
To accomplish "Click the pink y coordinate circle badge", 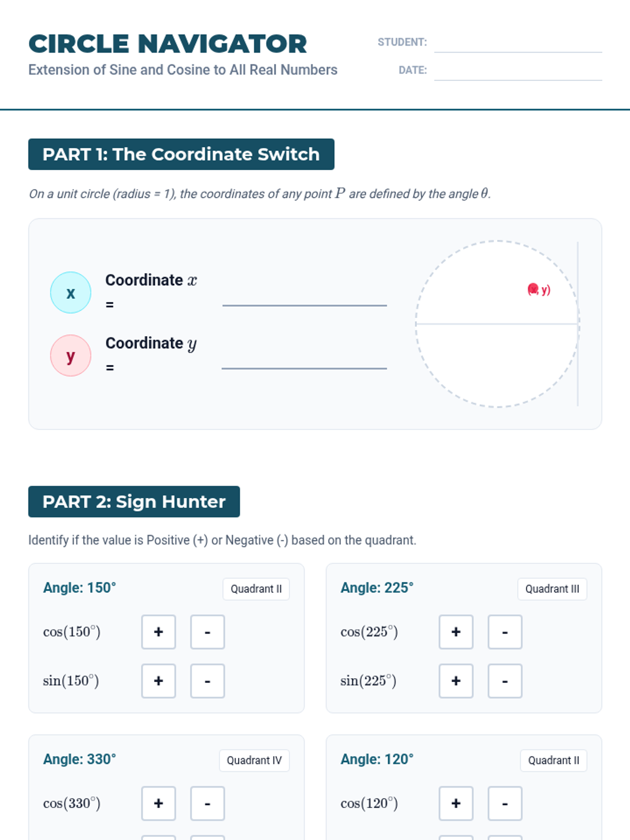I will [70, 355].
